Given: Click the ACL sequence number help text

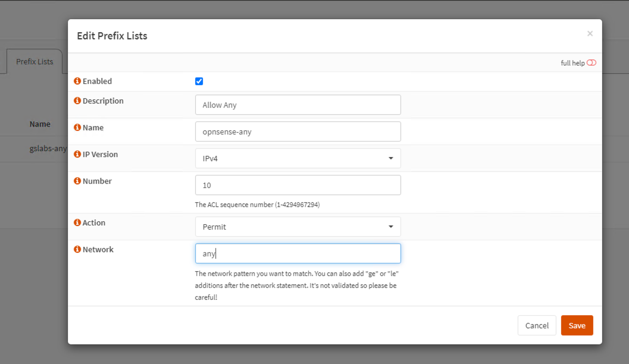Looking at the screenshot, I should (257, 205).
